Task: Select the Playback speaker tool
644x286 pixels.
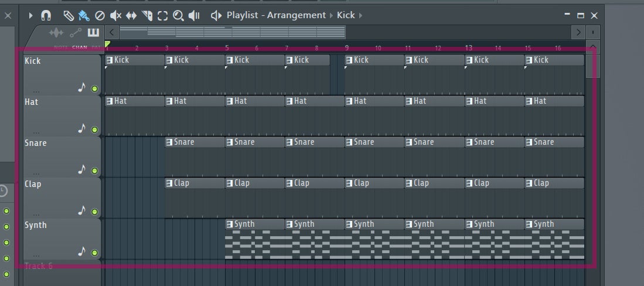Action: tap(194, 16)
